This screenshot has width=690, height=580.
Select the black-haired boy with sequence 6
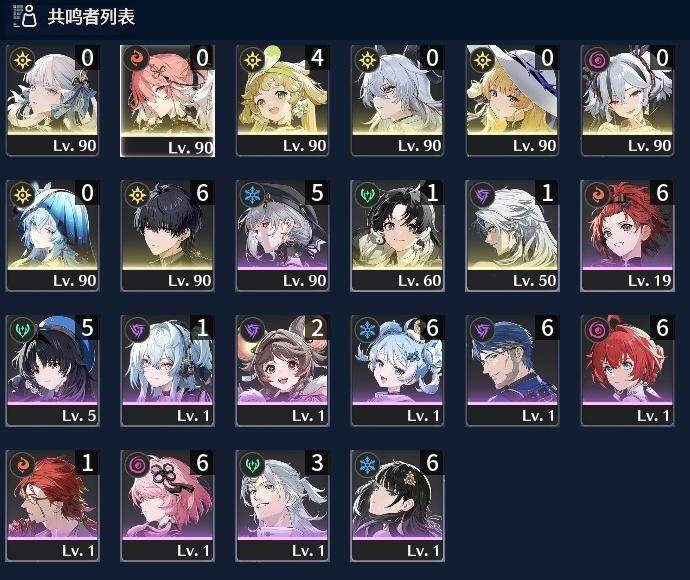click(x=168, y=235)
